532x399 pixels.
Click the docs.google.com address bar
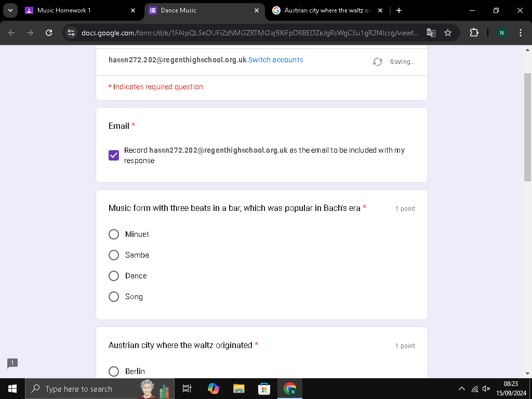249,33
